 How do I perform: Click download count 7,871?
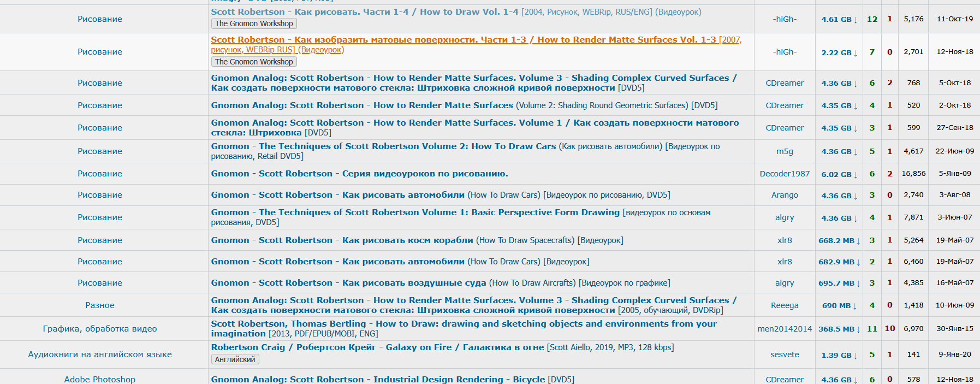pos(913,217)
